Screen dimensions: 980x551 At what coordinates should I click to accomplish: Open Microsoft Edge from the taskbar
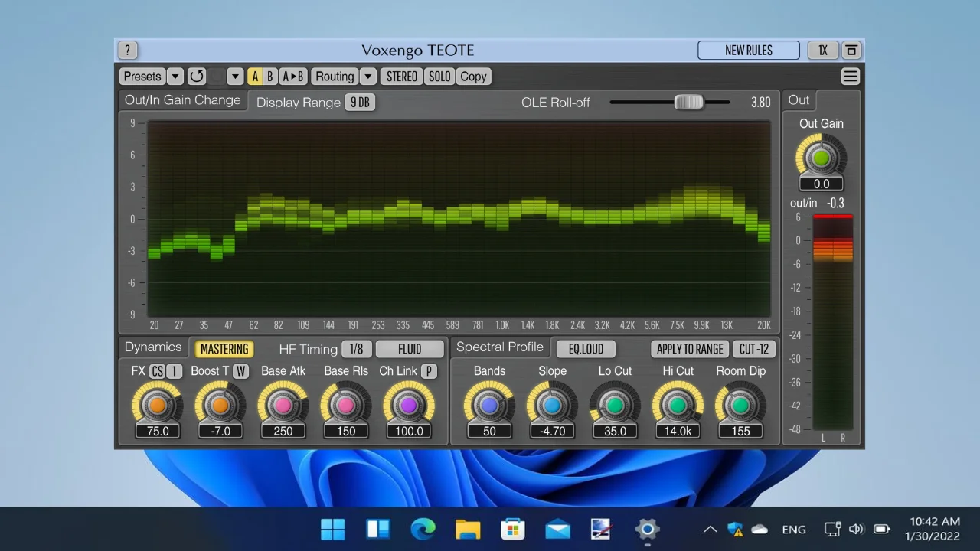coord(423,529)
